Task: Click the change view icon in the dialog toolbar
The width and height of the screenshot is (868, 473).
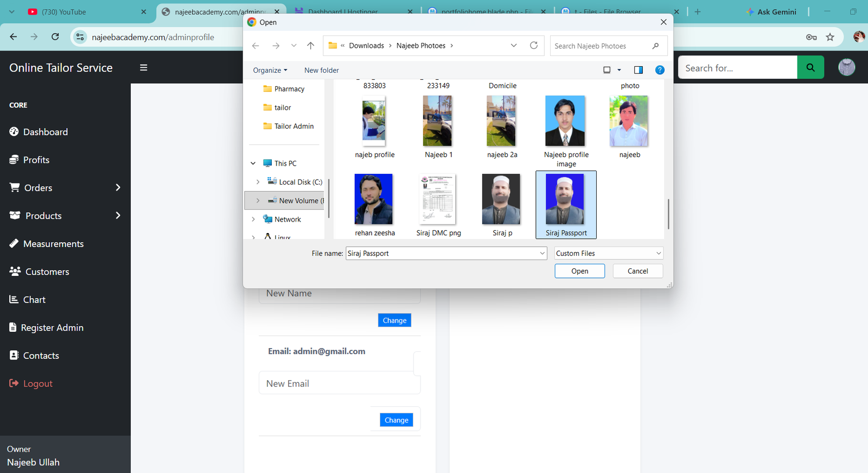Action: (607, 70)
